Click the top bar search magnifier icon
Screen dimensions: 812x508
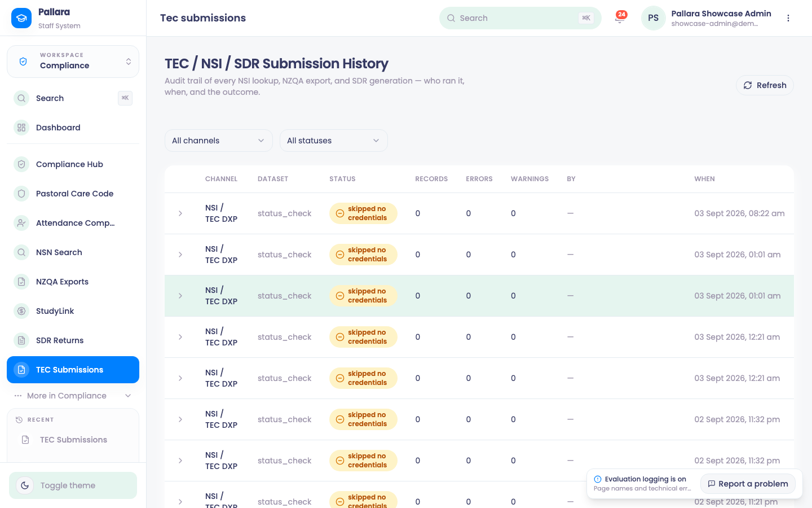tap(451, 18)
